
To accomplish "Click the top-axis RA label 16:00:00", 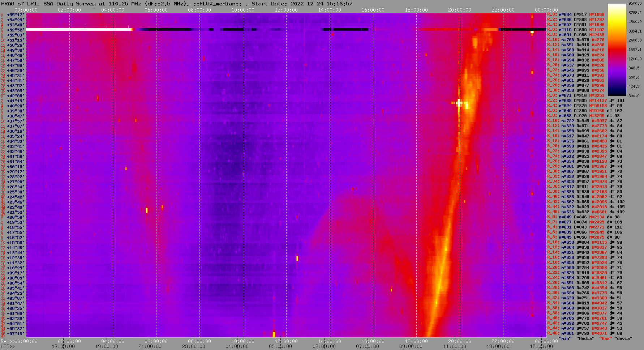I will [x=373, y=10].
